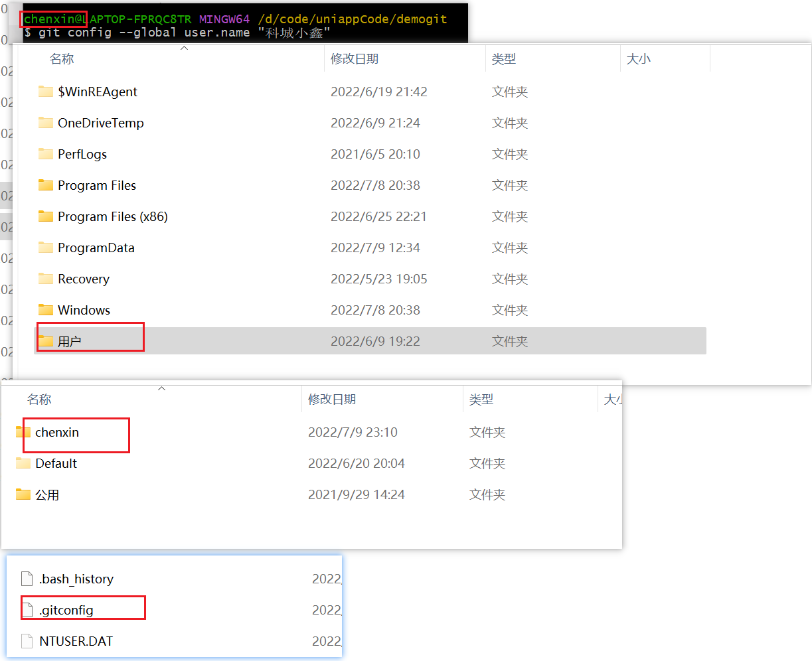Screen dimensions: 812x661
Task: Click date 2022/6/20 20:04 of Default
Action: click(x=357, y=463)
